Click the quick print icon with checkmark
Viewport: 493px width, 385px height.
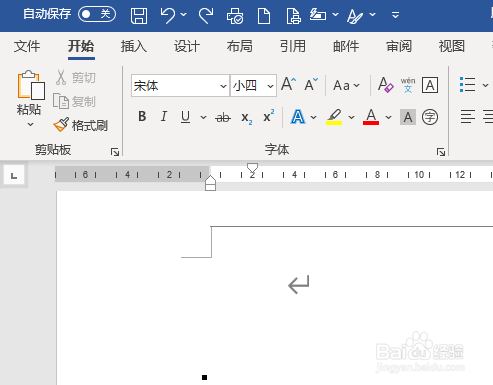(x=235, y=16)
